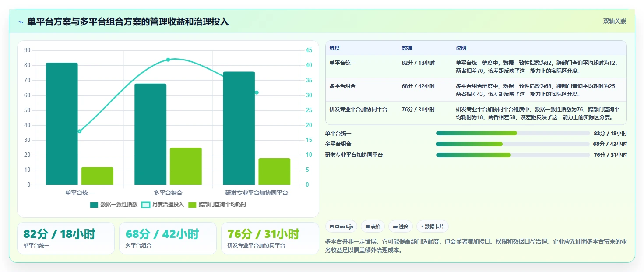Image resolution: width=644 pixels, height=272 pixels.
Task: Click the line point for 研发专业平台加协同平台
Action: 257,92
